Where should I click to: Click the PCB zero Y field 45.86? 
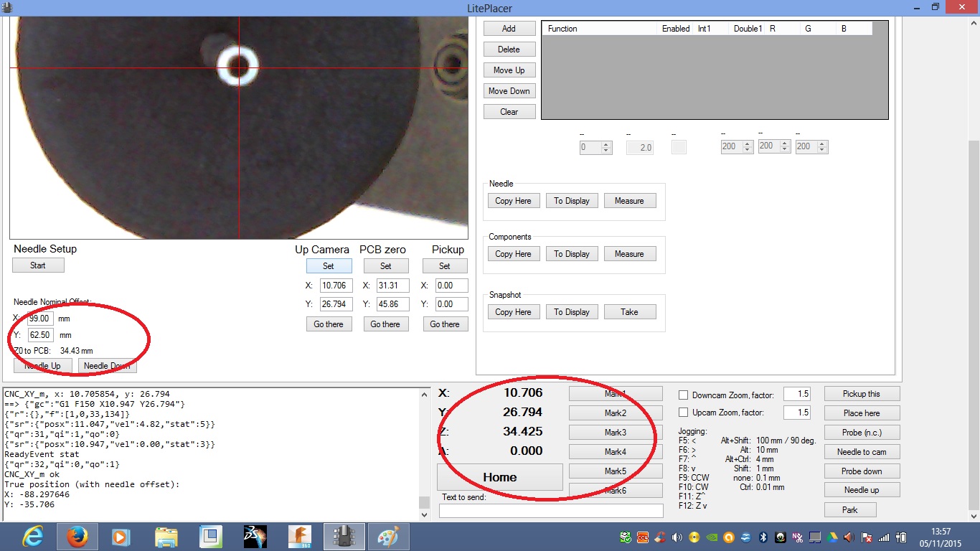click(393, 304)
